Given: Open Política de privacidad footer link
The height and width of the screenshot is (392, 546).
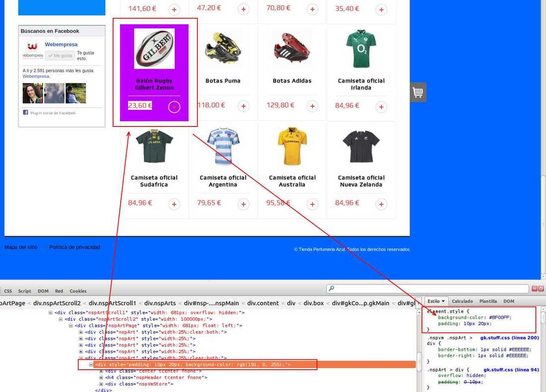Looking at the screenshot, I should (x=74, y=247).
